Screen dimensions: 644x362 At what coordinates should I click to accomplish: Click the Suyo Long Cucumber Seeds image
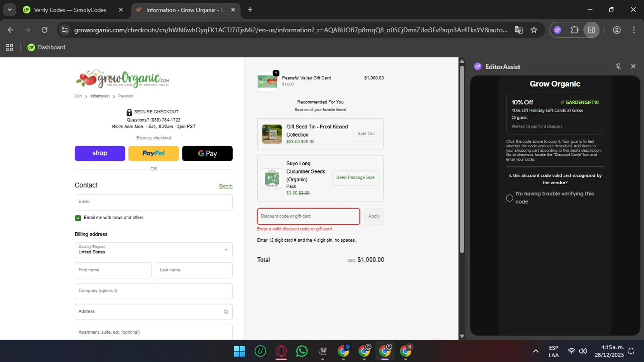[272, 178]
